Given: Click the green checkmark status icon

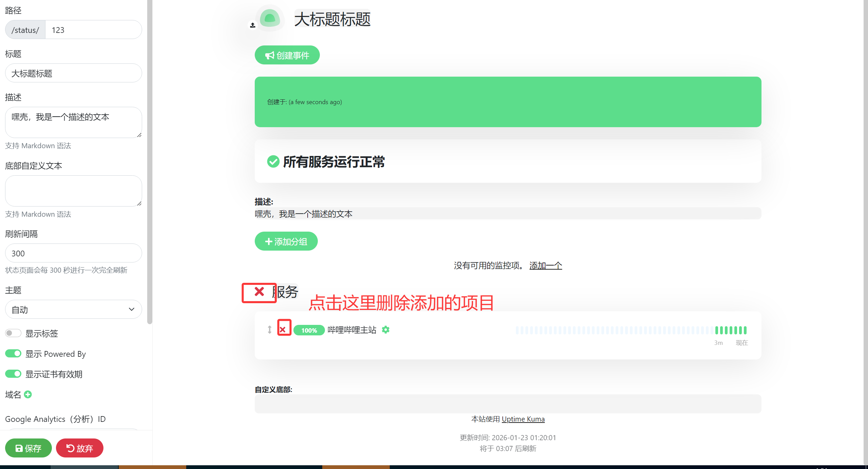Looking at the screenshot, I should (273, 162).
